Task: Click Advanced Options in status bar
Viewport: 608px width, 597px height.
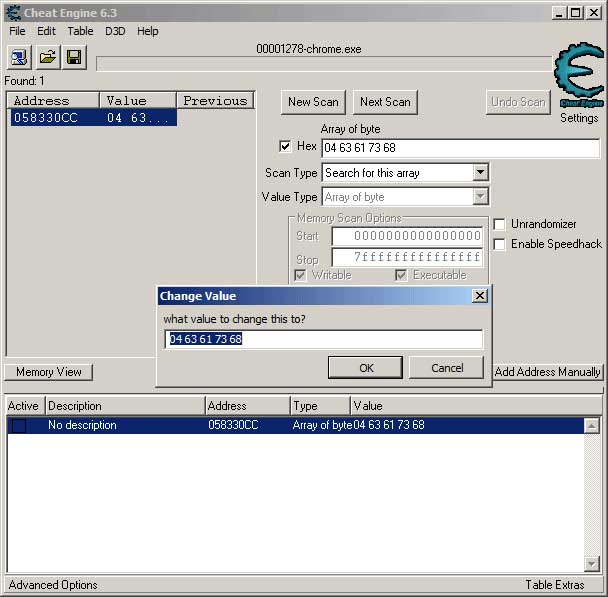Action: 53,585
